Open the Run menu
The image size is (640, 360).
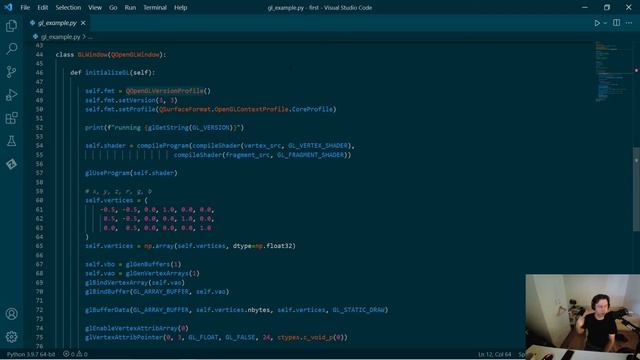130,7
